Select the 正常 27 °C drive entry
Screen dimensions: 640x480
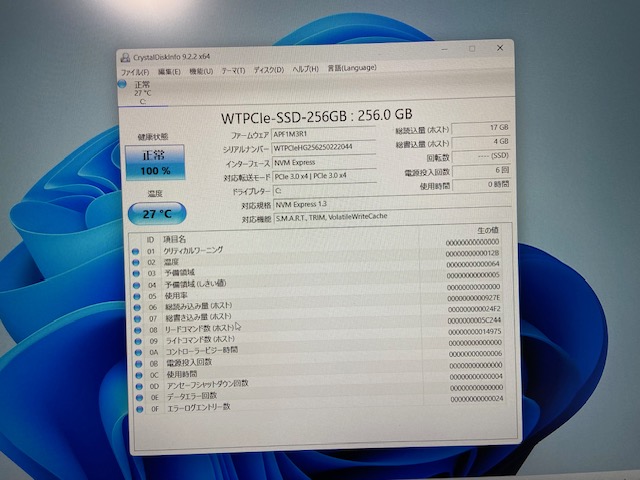(x=142, y=93)
